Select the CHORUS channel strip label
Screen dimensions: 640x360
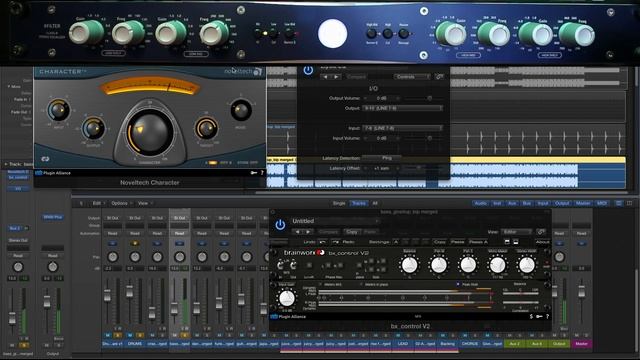point(469,344)
